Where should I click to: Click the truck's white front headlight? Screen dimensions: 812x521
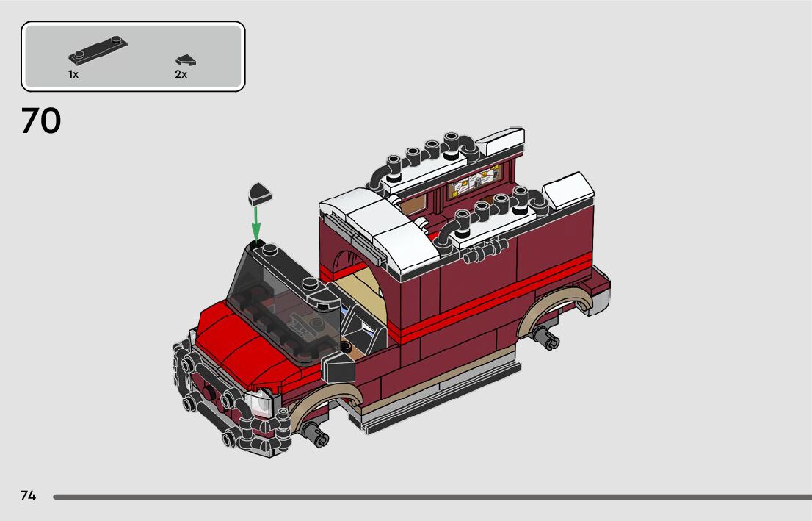tap(260, 403)
